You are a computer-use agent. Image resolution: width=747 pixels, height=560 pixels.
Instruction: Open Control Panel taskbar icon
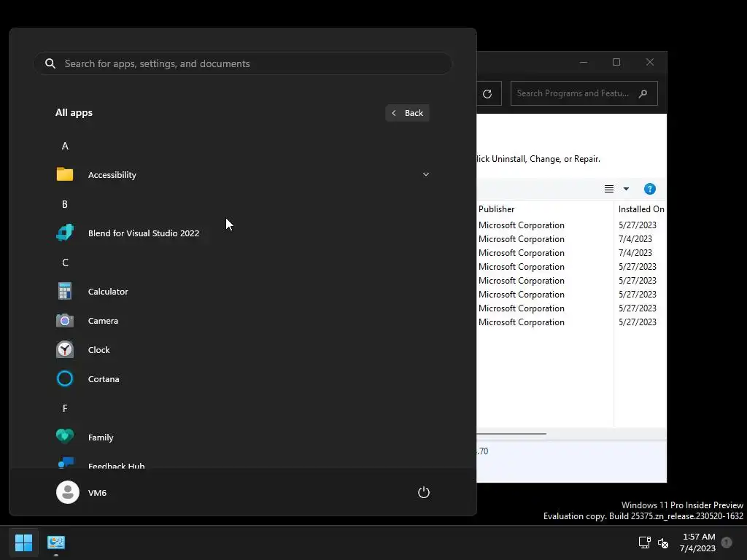55,542
